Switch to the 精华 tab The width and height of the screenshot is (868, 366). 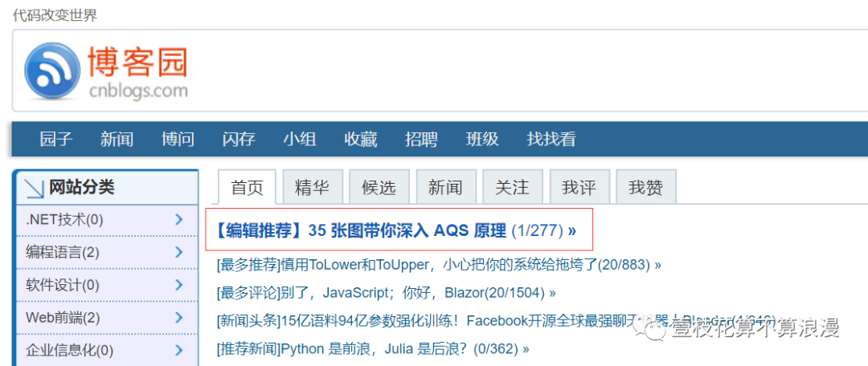[x=313, y=188]
